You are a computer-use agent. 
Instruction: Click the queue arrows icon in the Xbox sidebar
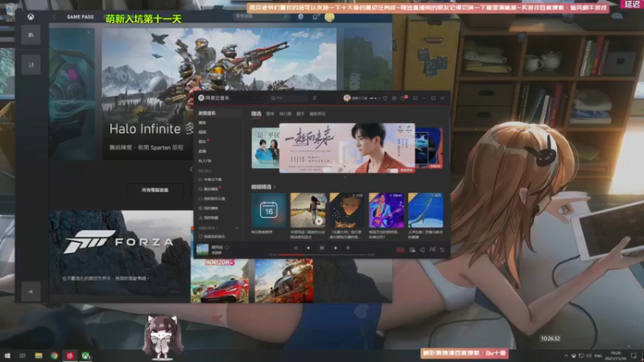click(x=31, y=65)
